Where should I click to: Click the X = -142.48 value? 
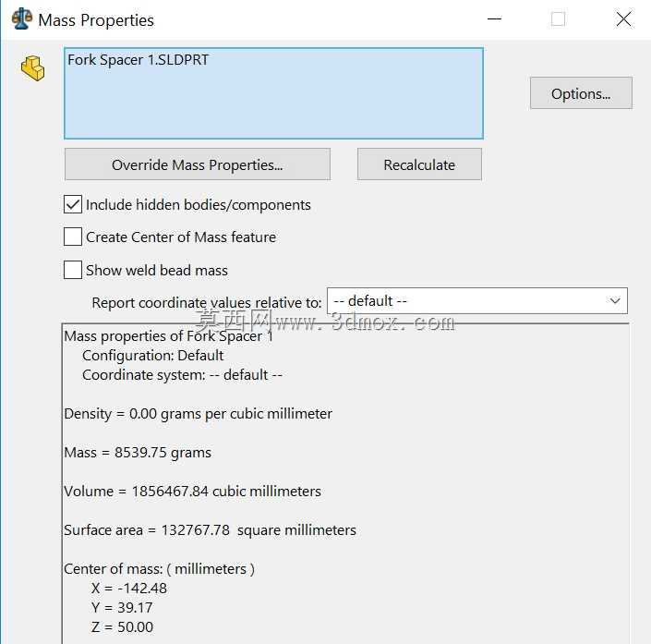click(129, 589)
